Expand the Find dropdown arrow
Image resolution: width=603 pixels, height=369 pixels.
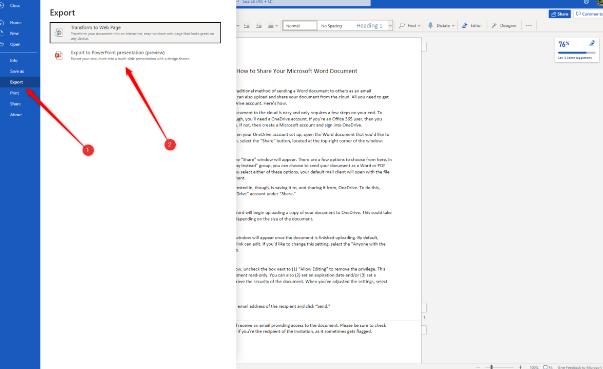pyautogui.click(x=419, y=26)
